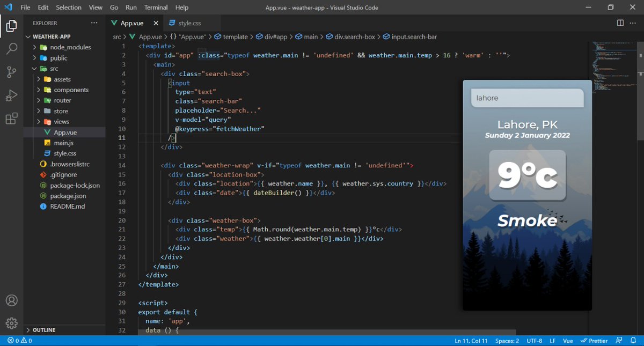Collapse the WEATHER-APP root folder
644x346 pixels.
(x=52, y=36)
